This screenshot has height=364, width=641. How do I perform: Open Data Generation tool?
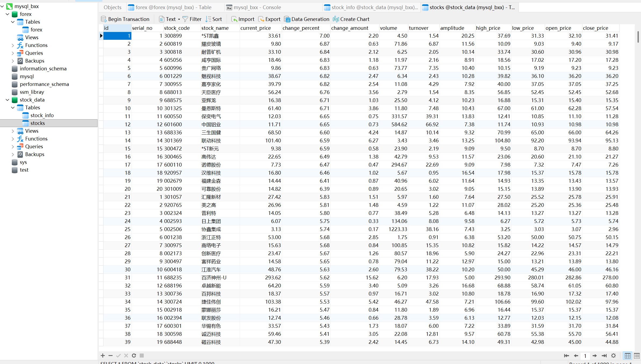[x=307, y=19]
